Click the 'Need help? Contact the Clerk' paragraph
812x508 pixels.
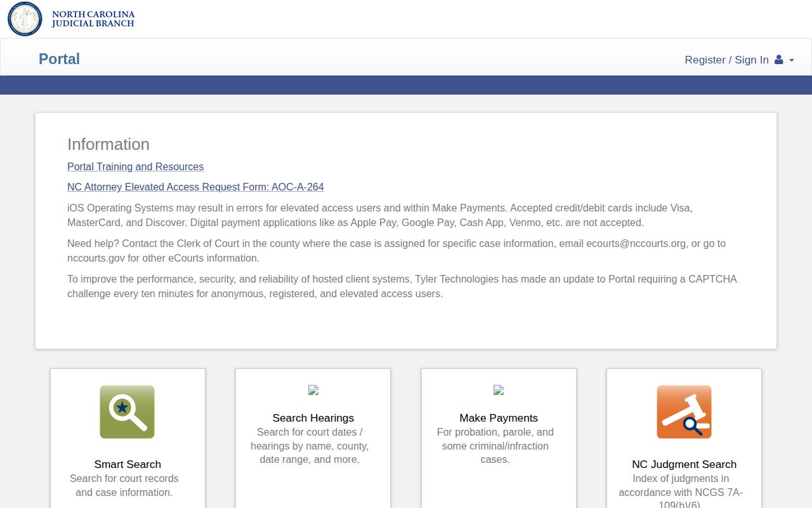396,251
